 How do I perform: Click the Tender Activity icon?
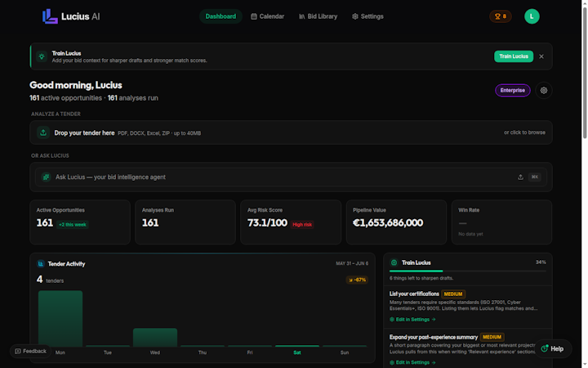[x=41, y=264]
